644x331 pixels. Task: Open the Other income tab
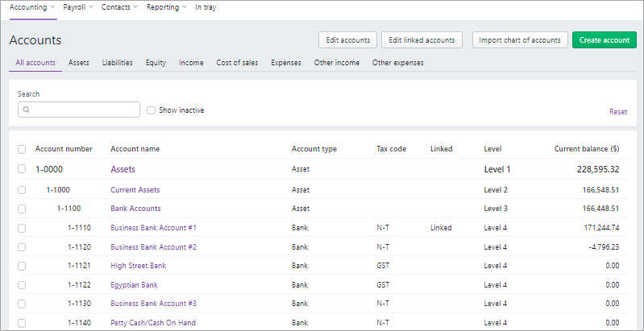pos(336,63)
